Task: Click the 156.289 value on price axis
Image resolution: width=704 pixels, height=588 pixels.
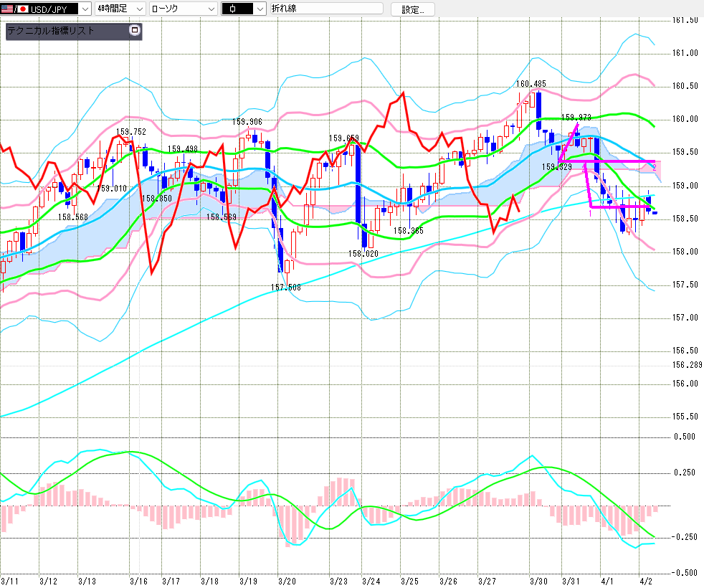Action: pos(686,365)
